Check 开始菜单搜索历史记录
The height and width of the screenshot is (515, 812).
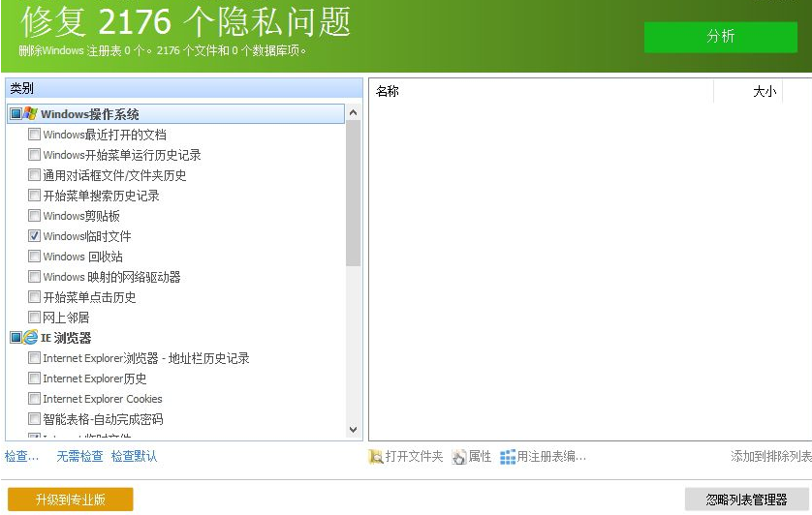pyautogui.click(x=34, y=196)
